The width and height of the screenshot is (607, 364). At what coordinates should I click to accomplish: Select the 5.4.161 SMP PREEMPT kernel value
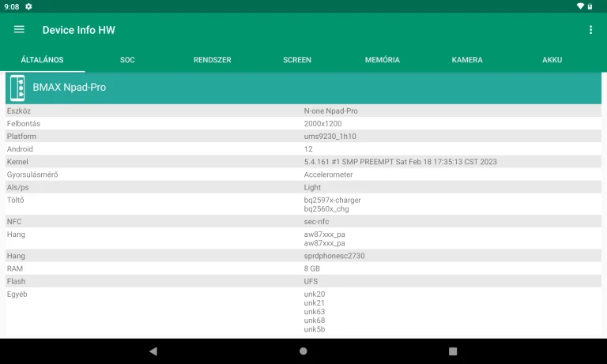coord(400,162)
